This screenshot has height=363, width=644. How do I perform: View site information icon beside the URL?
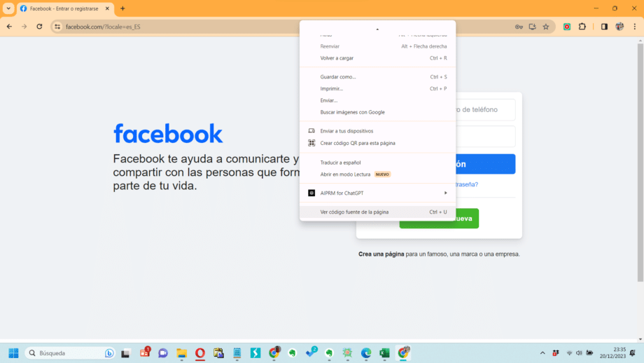pos(57,27)
